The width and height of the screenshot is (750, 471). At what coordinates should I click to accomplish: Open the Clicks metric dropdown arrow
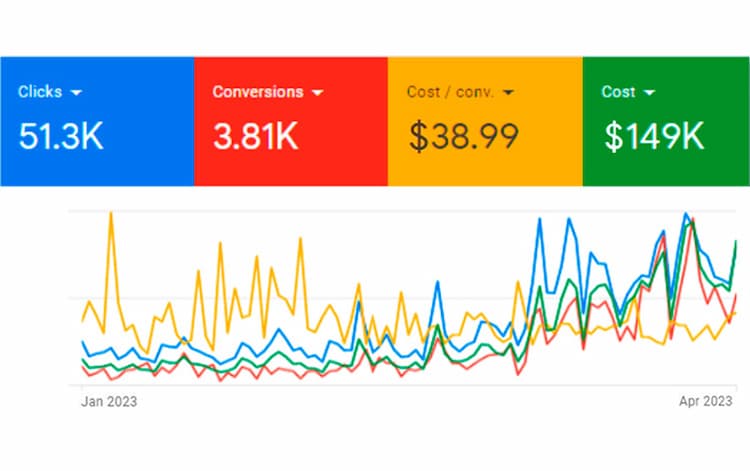point(77,92)
